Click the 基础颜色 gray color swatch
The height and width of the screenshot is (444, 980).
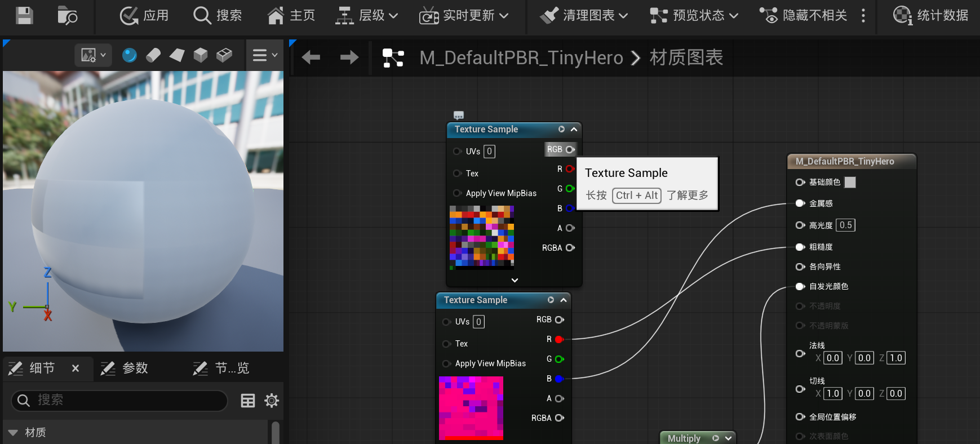point(850,182)
